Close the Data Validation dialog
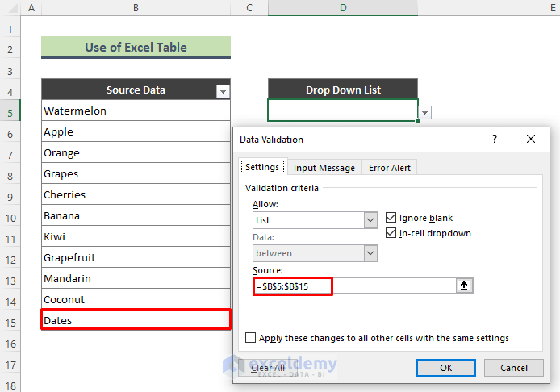This screenshot has height=392, width=560. click(x=530, y=139)
